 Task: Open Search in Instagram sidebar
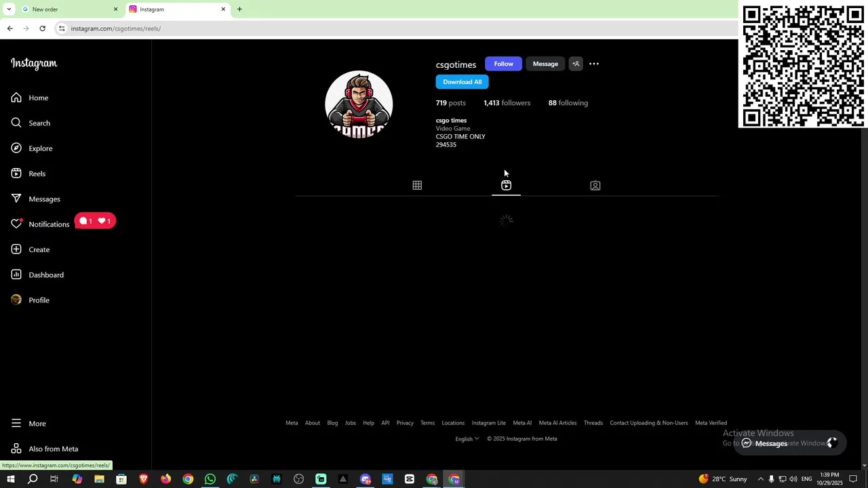coord(31,123)
